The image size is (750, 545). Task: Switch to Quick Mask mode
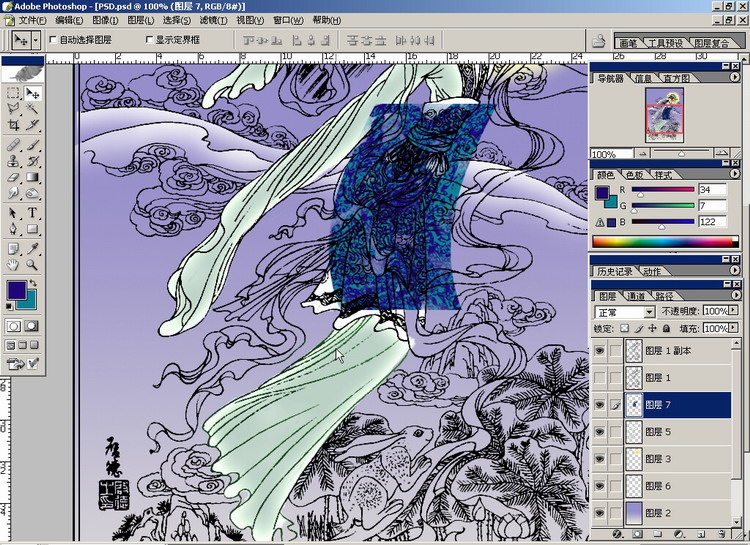pos(32,326)
